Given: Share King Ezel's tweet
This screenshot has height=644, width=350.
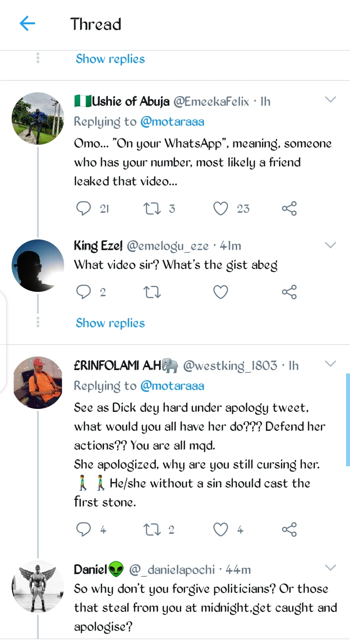Looking at the screenshot, I should [x=289, y=292].
